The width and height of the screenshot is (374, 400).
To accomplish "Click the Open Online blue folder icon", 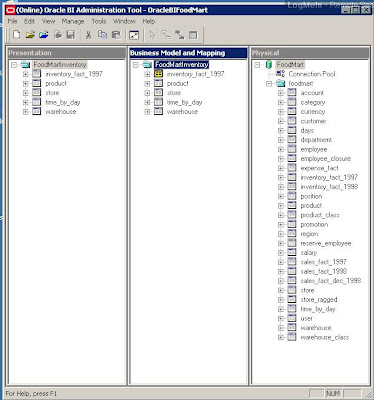I will point(44,35).
